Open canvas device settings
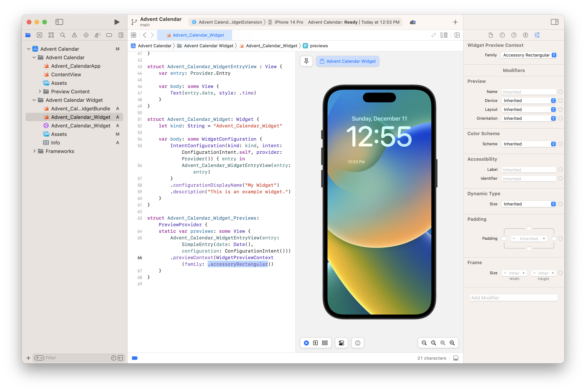The image size is (586, 392). [x=341, y=343]
